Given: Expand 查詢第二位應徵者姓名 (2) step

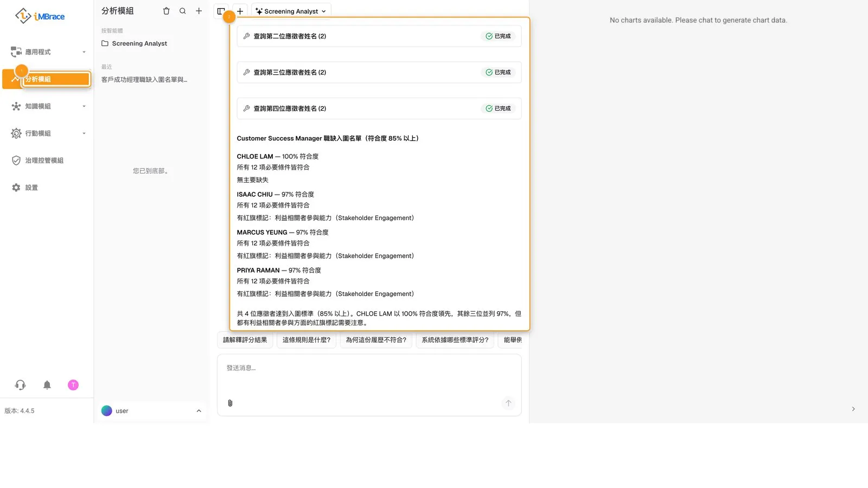Looking at the screenshot, I should tap(379, 36).
